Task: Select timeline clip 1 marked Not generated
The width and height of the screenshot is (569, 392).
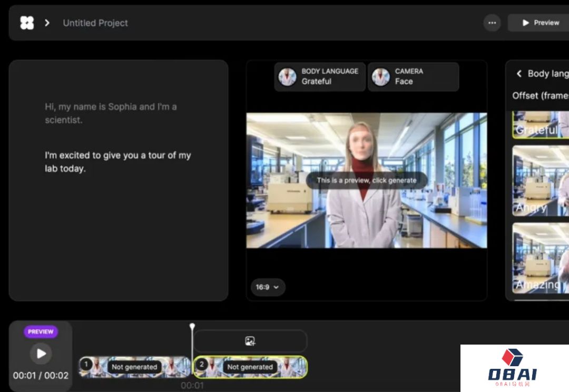Action: [x=135, y=367]
